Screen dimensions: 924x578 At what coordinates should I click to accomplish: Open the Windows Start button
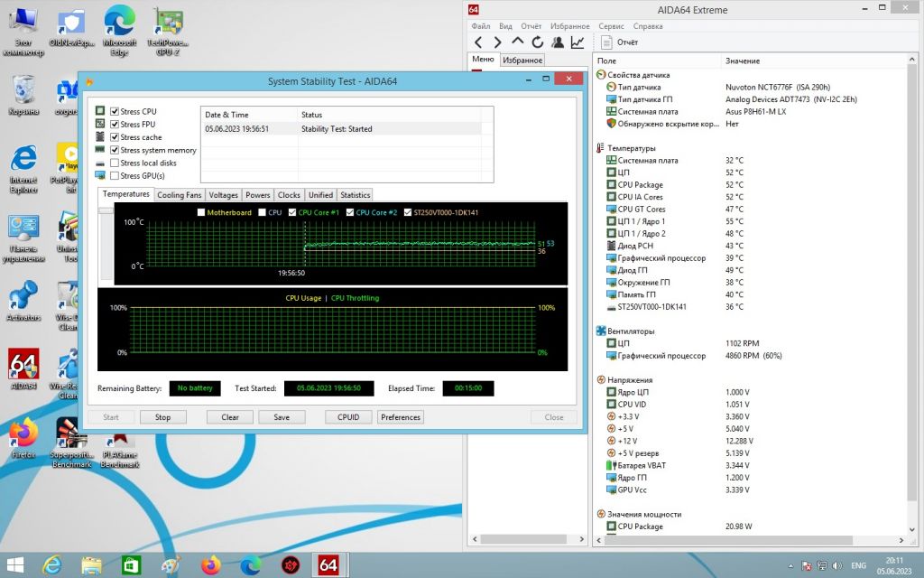point(15,565)
